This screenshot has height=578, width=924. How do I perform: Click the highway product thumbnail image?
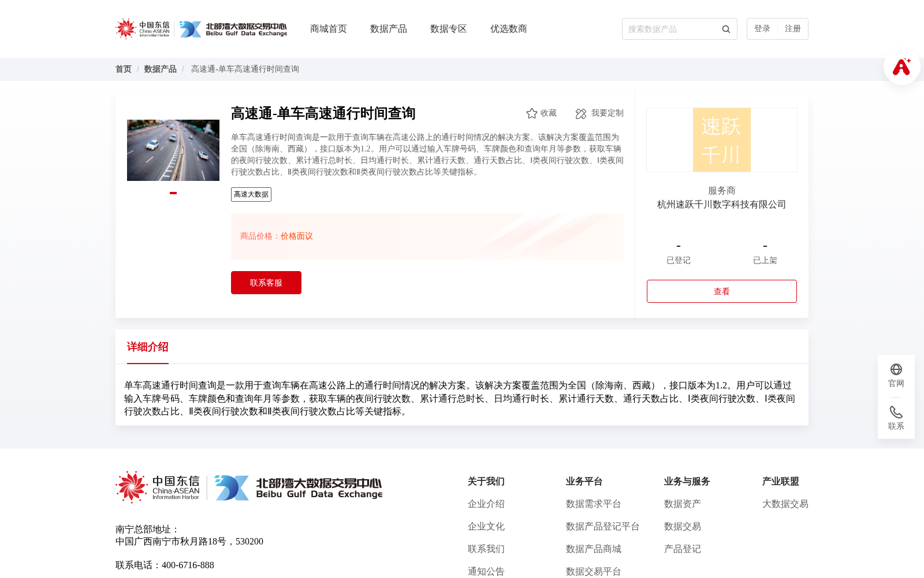pyautogui.click(x=173, y=150)
